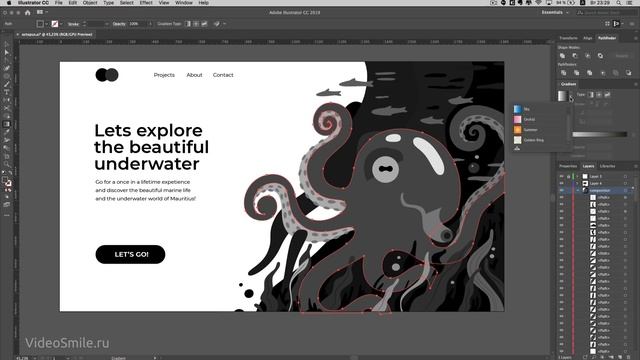640x360 pixels.
Task: Open the stroke weight dropdown
Action: [x=107, y=24]
